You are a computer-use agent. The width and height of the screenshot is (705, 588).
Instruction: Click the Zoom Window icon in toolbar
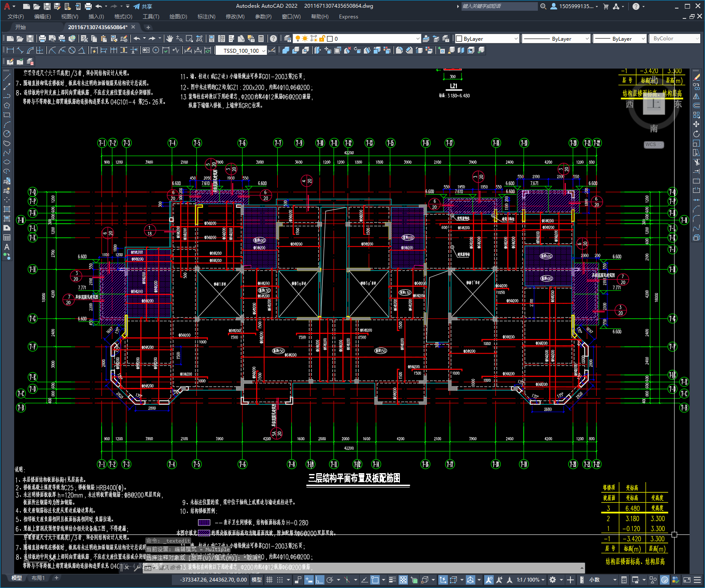189,39
